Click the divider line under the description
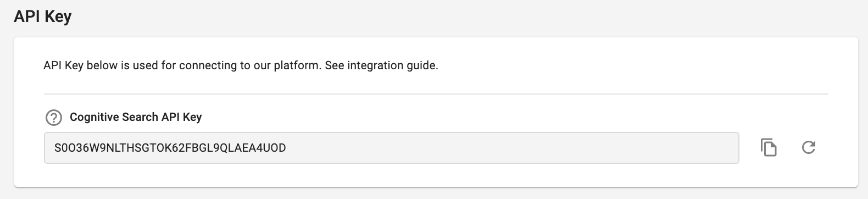868x199 pixels. tap(436, 94)
